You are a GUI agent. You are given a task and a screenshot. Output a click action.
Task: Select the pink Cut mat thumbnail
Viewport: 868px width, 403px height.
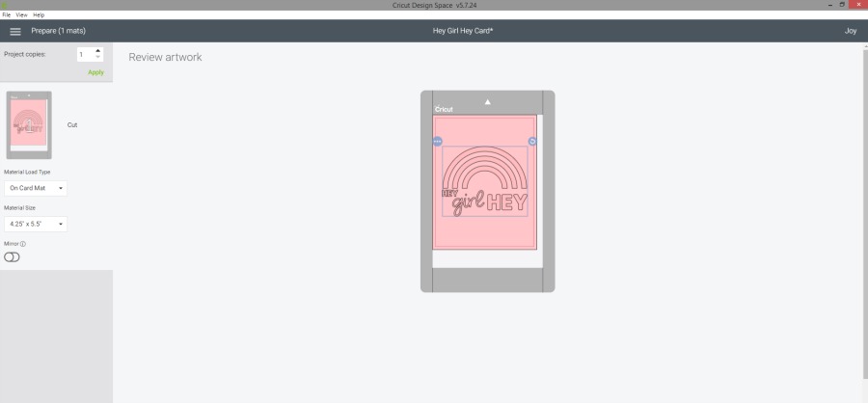click(29, 125)
